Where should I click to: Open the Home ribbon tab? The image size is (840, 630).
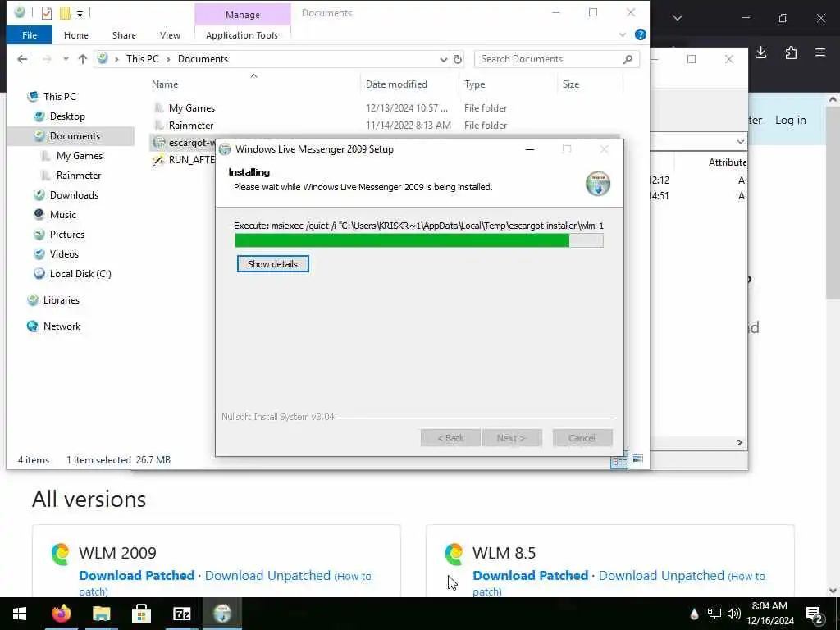(x=76, y=35)
